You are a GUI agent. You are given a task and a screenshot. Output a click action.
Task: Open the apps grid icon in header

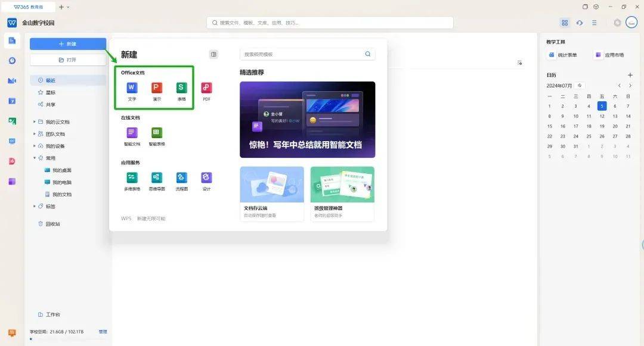coord(565,23)
